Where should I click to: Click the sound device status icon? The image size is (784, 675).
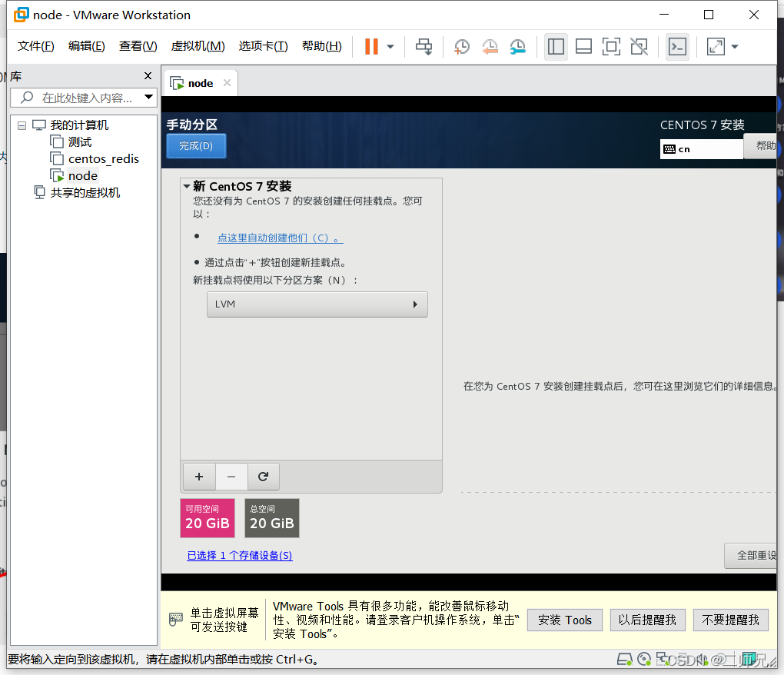tap(701, 659)
